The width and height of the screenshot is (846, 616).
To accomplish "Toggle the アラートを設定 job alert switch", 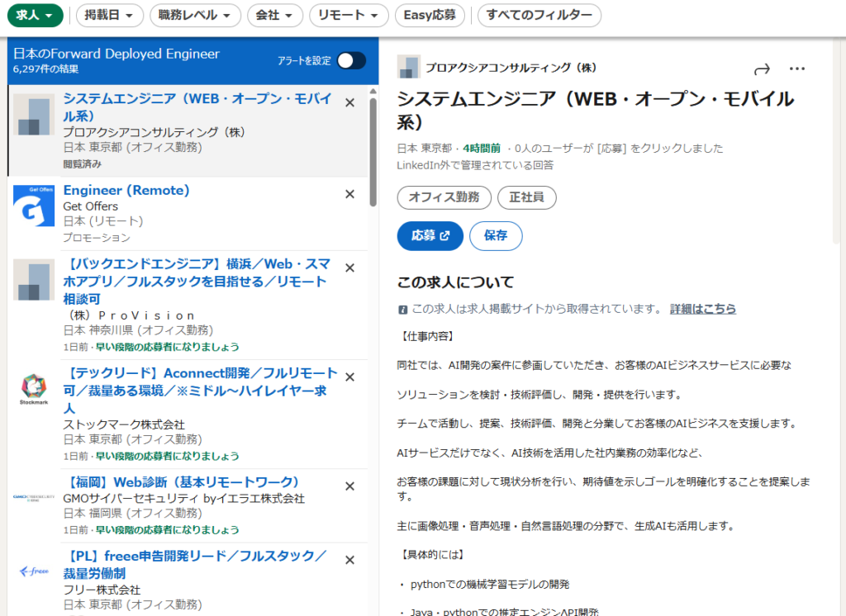I will tap(351, 60).
